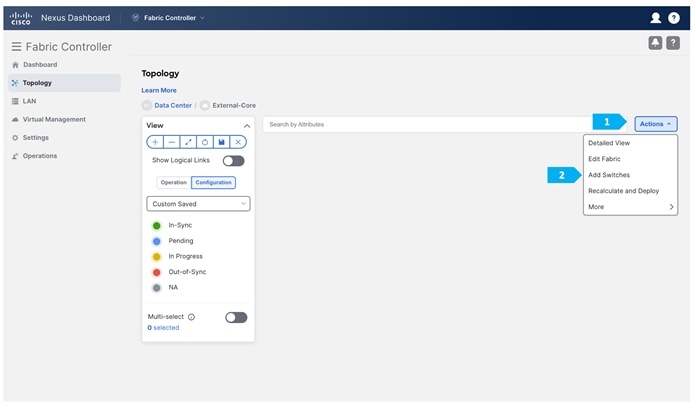Select Detailed View from Actions menu
696x412 pixels.
pos(609,143)
